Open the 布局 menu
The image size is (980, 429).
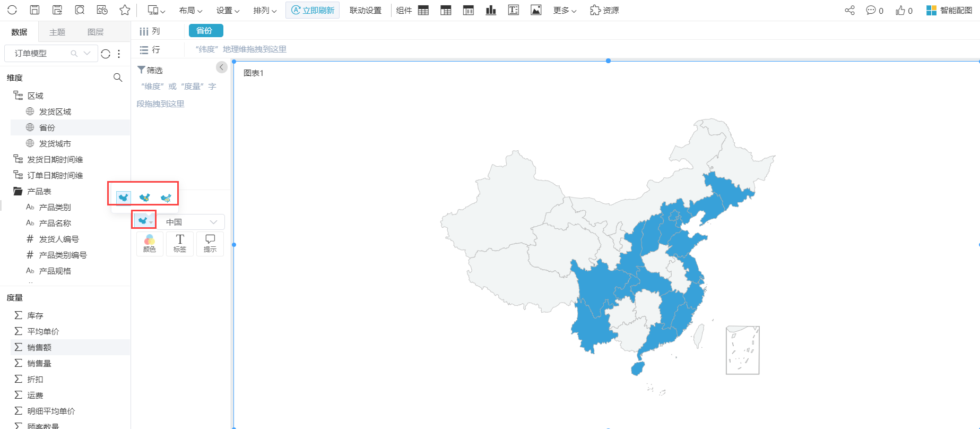[190, 10]
